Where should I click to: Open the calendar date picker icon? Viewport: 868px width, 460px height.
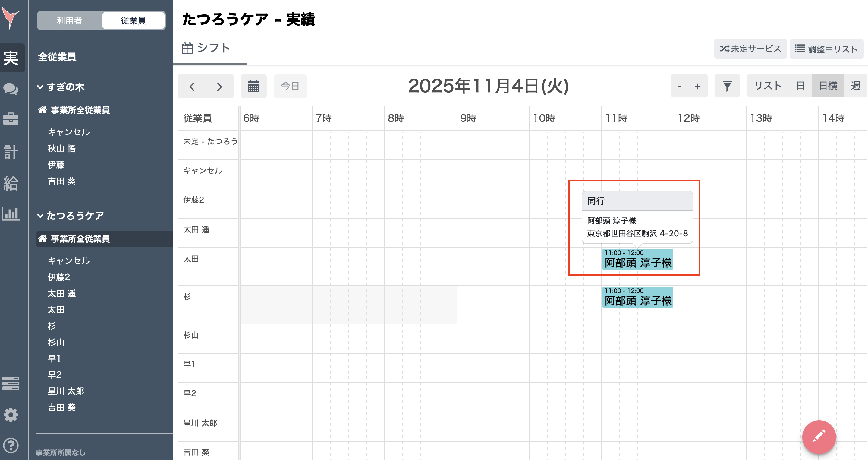point(253,86)
